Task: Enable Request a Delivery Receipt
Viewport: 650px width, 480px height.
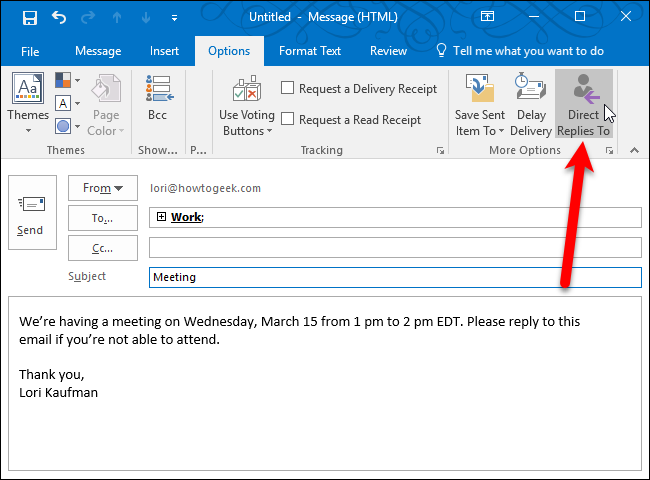Action: pos(288,89)
